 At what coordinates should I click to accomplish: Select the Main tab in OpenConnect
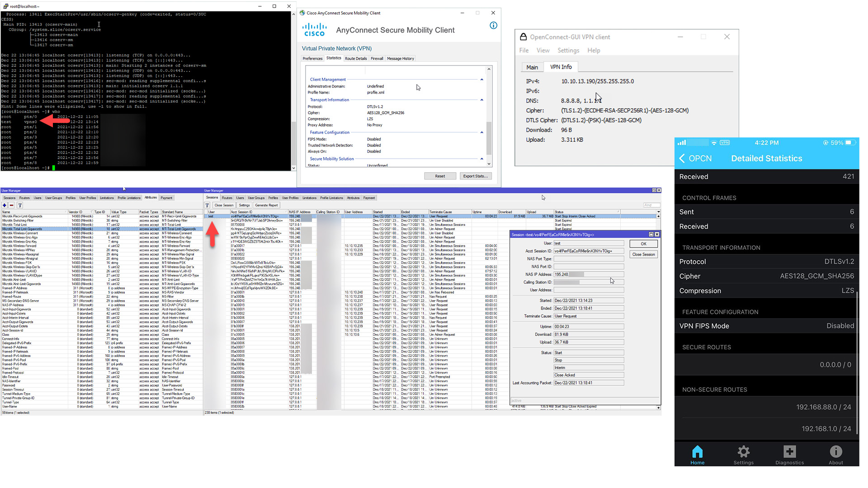click(532, 67)
